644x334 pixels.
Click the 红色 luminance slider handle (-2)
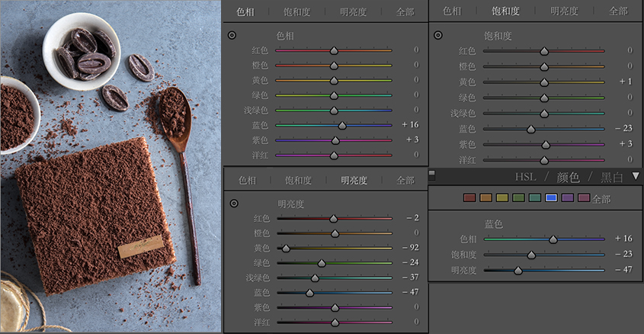coord(334,219)
